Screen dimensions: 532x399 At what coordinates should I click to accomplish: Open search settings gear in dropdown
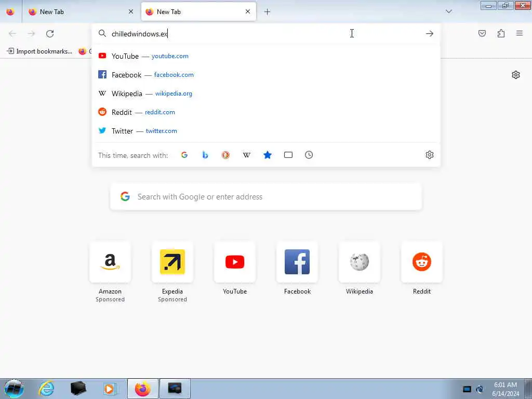pyautogui.click(x=430, y=155)
